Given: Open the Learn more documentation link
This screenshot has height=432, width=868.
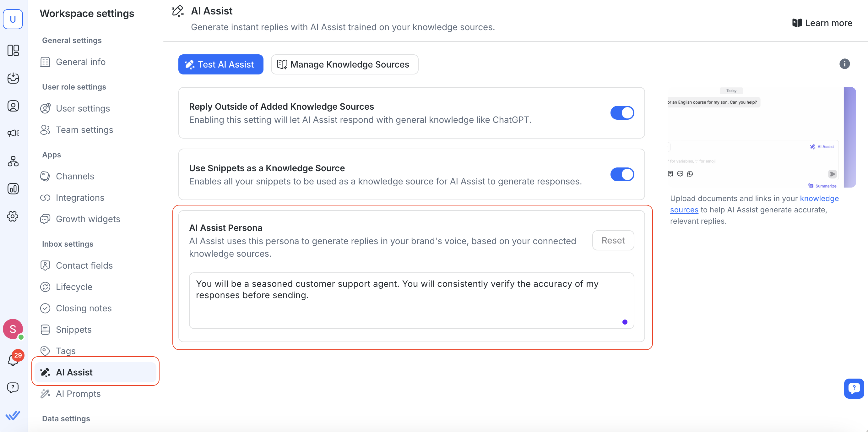Looking at the screenshot, I should (822, 23).
